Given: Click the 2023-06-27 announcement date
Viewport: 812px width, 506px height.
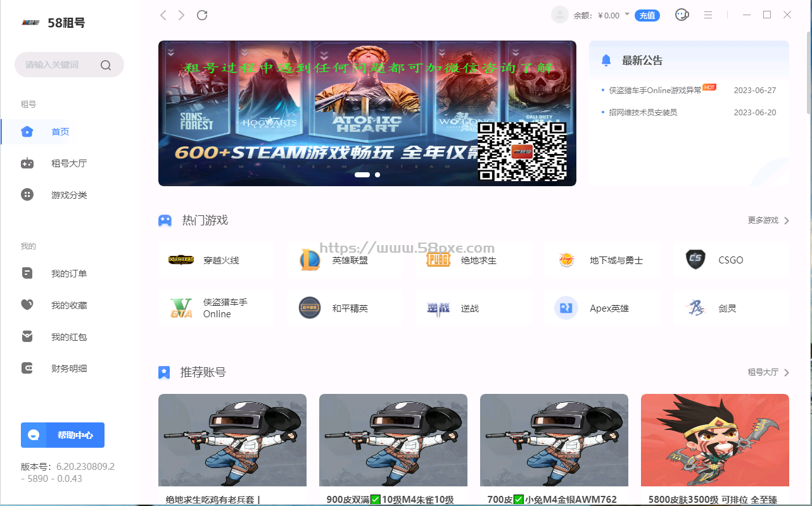Looking at the screenshot, I should tap(755, 90).
